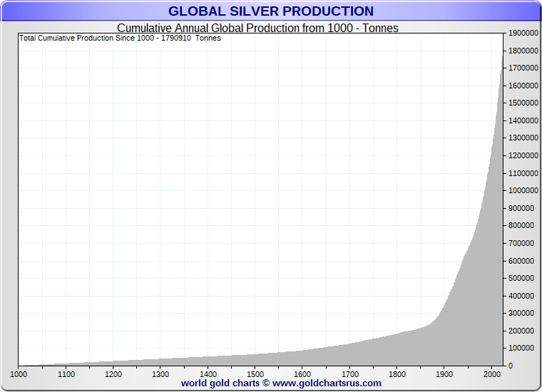Open the www.goldchartsrus.com footer link

pyautogui.click(x=326, y=383)
